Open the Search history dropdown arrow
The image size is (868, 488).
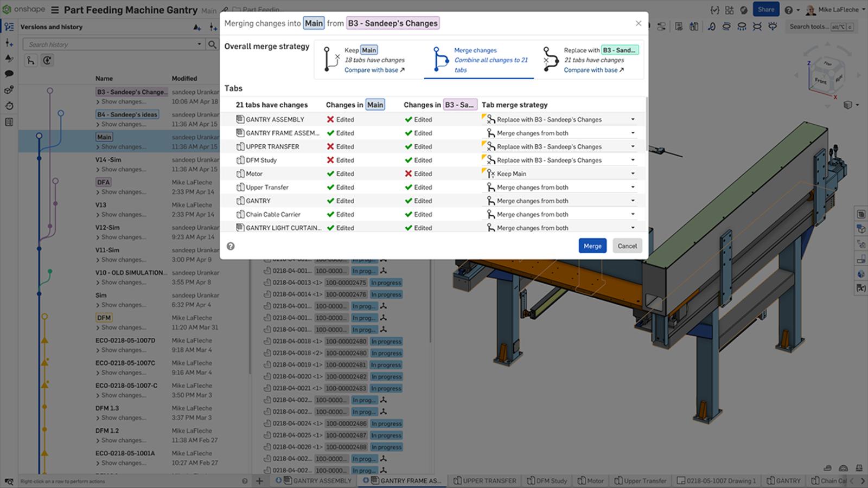pyautogui.click(x=199, y=44)
